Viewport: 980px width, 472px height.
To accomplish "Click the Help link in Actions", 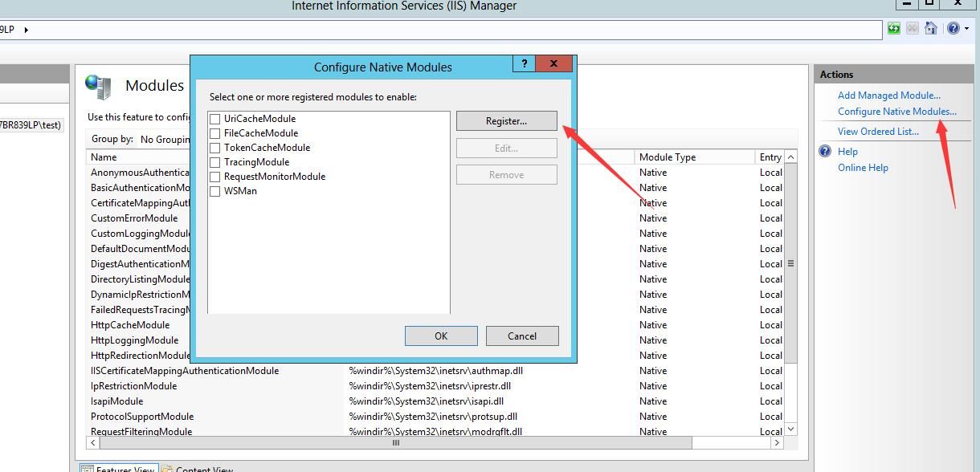I will point(847,151).
